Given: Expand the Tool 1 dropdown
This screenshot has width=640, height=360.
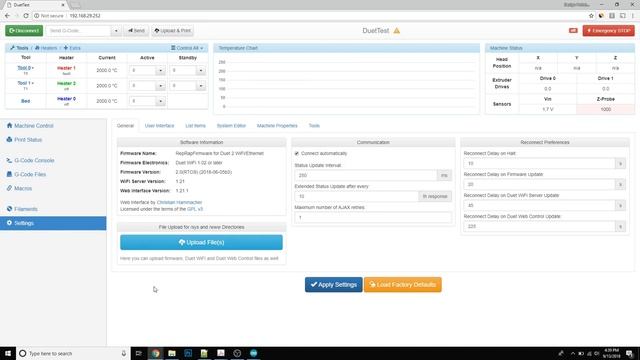Looking at the screenshot, I should click(25, 83).
